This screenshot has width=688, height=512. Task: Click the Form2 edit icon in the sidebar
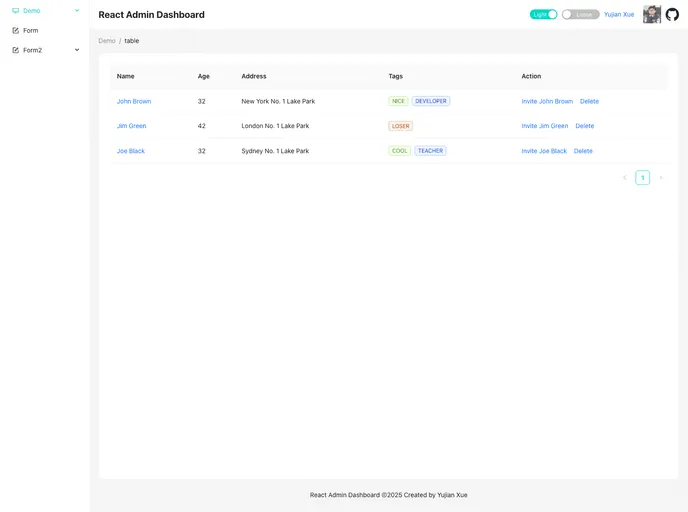point(15,50)
